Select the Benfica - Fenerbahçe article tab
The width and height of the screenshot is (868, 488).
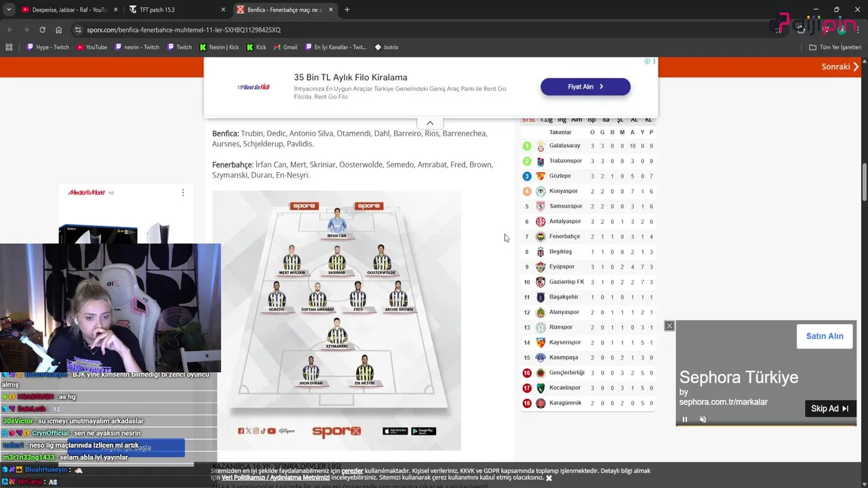coord(284,9)
